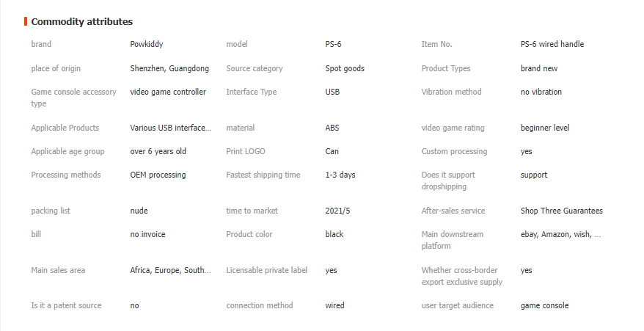Select the game console audience value
Image resolution: width=644 pixels, height=331 pixels.
tap(544, 305)
